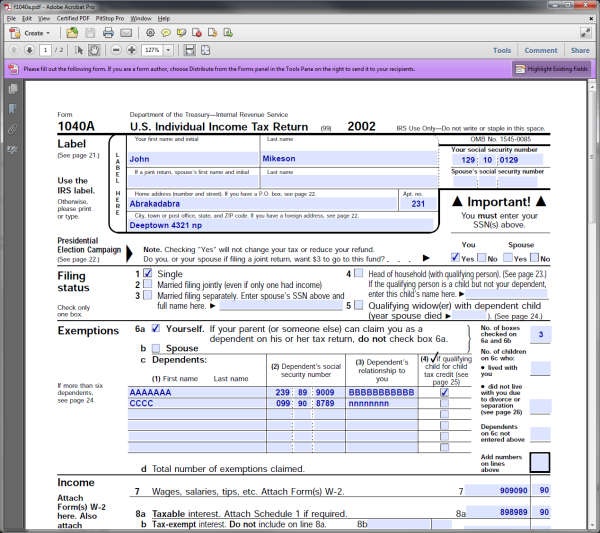Check Head of household box
600x533 pixels.
tap(359, 273)
